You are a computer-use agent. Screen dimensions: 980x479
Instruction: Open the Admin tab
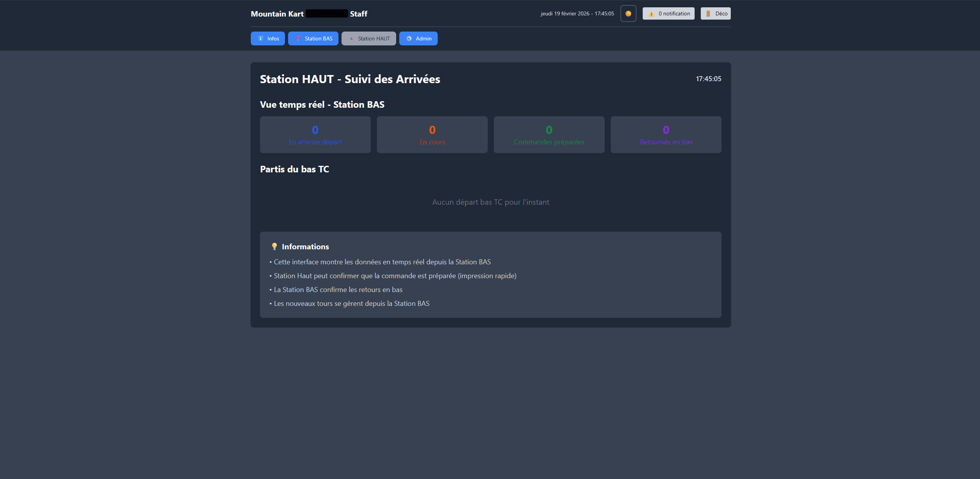[418, 38]
